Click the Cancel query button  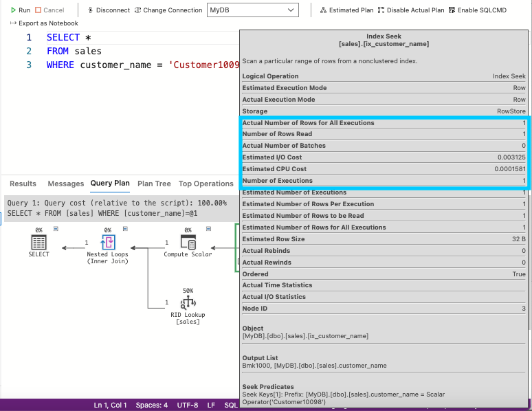tap(49, 10)
